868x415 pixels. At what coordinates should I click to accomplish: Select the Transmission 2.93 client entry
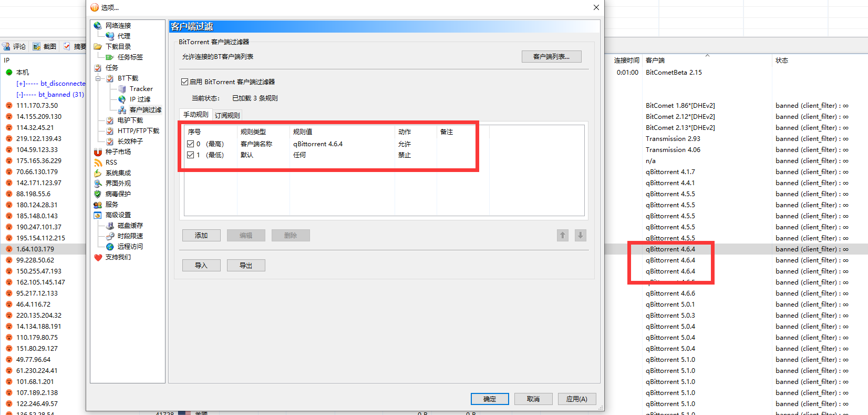[673, 138]
